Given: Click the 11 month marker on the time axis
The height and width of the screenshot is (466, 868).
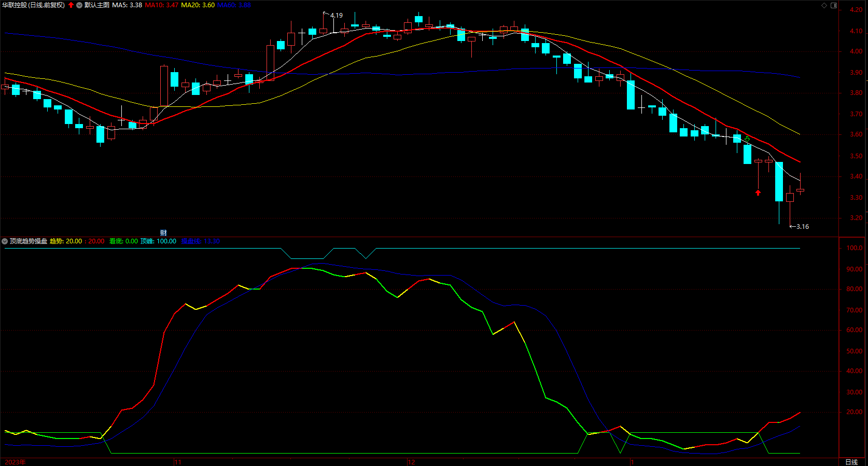Looking at the screenshot, I should [178, 462].
